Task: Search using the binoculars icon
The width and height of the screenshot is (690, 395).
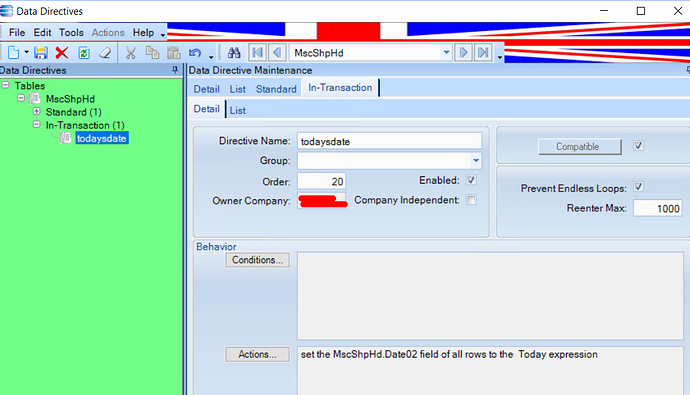Action: [x=234, y=53]
